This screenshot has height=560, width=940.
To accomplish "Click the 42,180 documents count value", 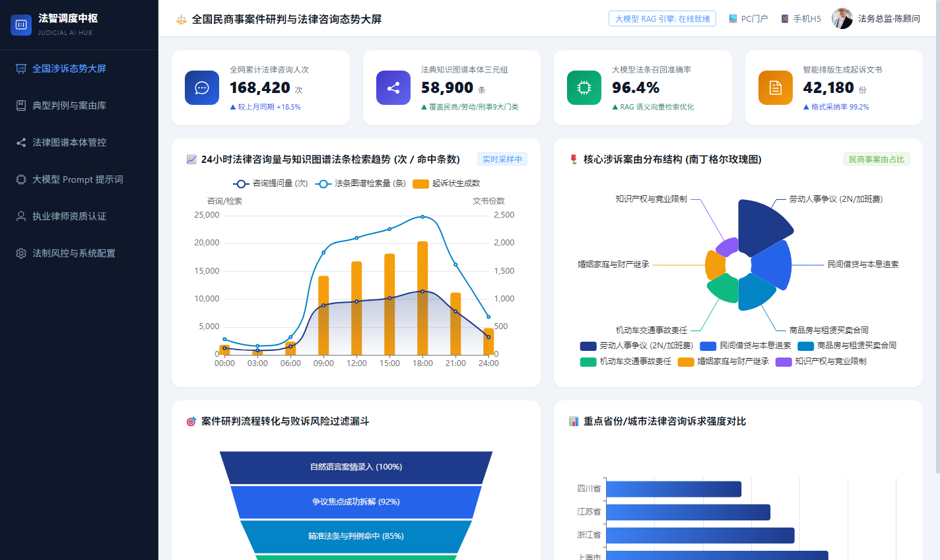I will pyautogui.click(x=828, y=88).
